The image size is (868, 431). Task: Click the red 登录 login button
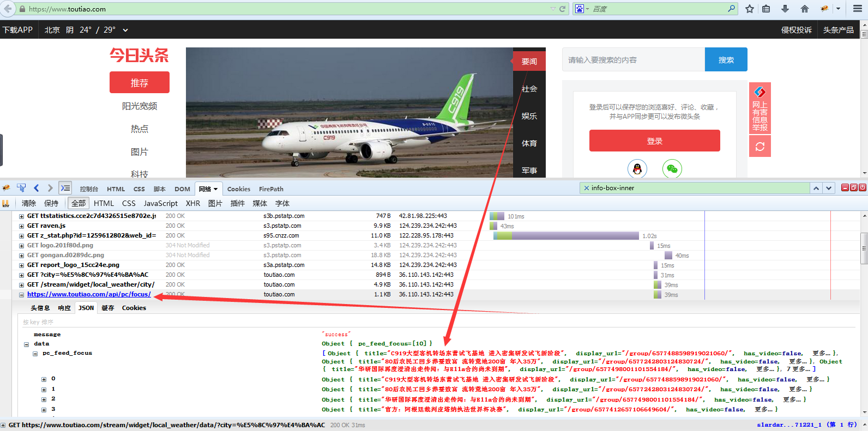[655, 141]
